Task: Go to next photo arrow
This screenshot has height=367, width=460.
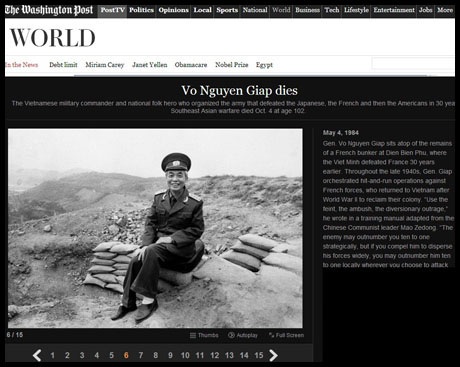Action: tap(273, 355)
